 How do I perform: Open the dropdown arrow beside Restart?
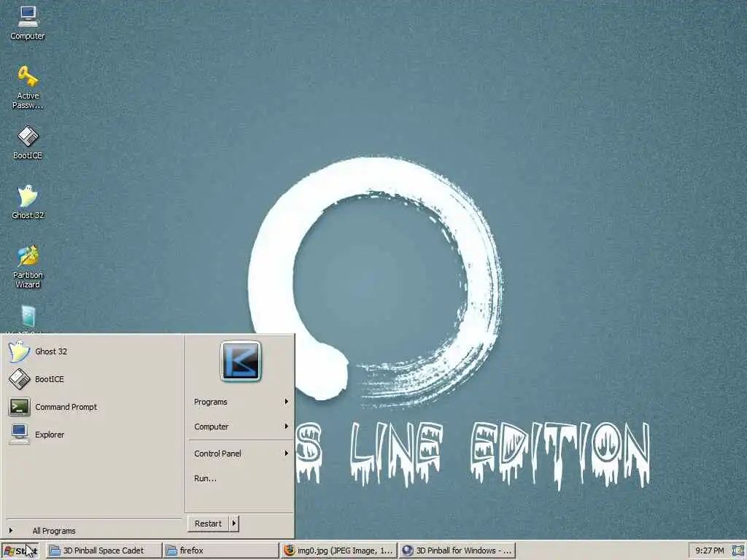tap(234, 524)
